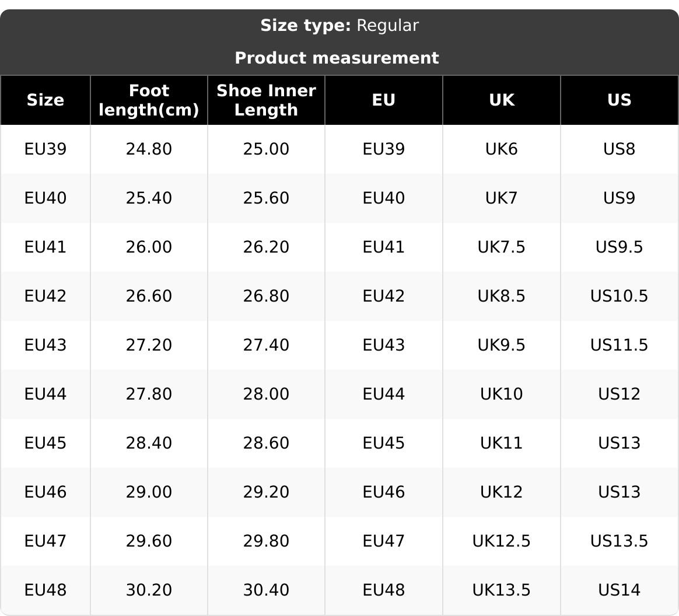Select the US10.5 cell
Viewport: 679px width, 616px height.
[x=619, y=296]
